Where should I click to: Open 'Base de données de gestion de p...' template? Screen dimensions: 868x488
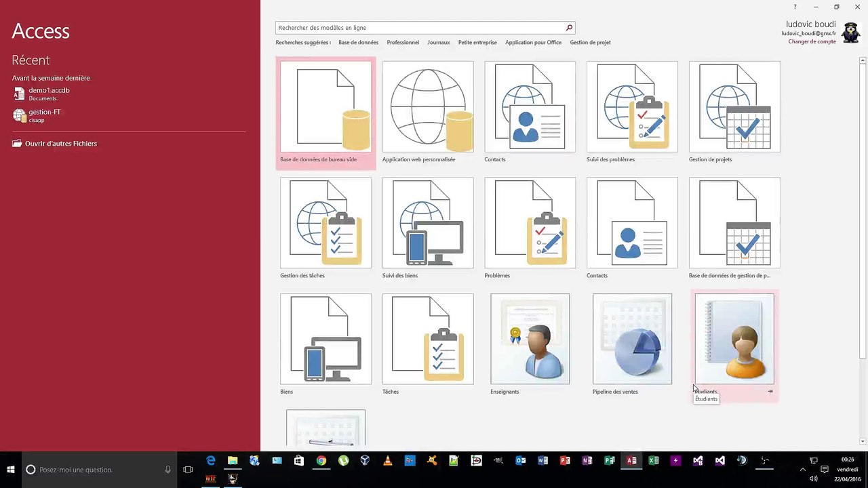734,228
